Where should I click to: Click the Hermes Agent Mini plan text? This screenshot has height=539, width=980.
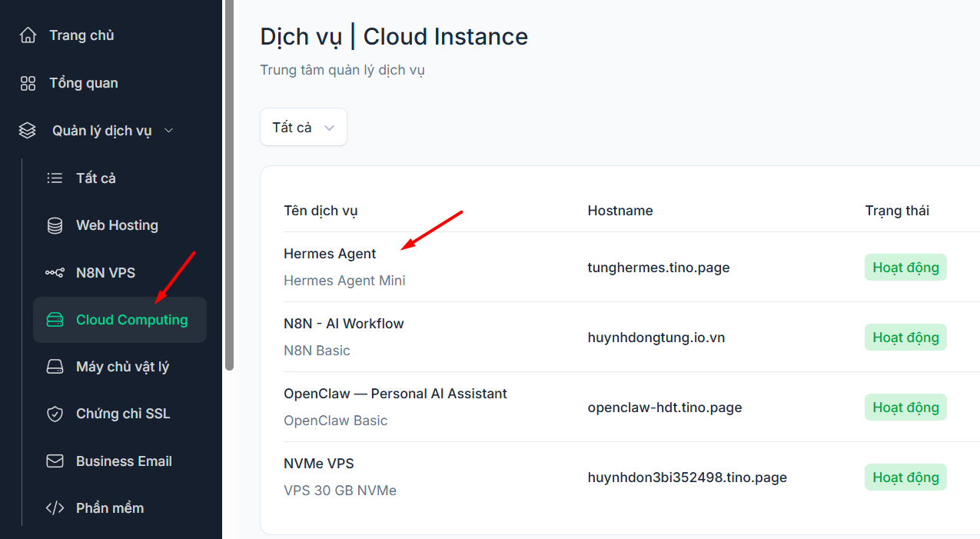pos(344,281)
